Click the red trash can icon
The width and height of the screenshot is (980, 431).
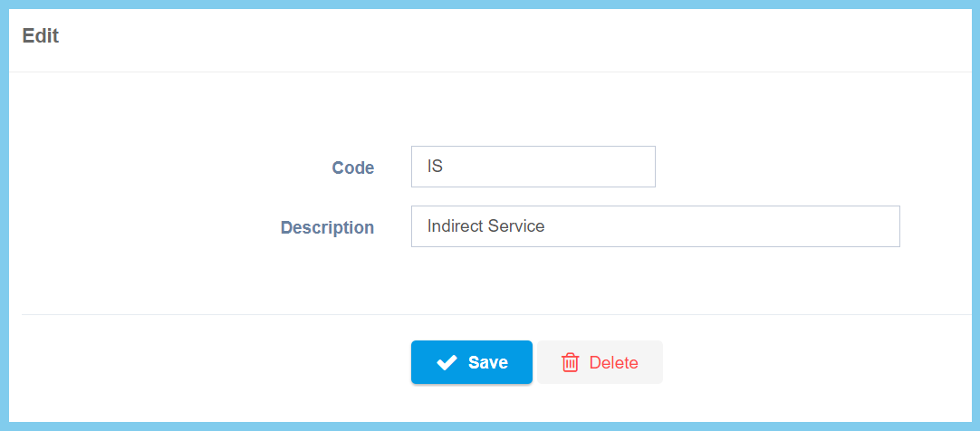click(571, 363)
